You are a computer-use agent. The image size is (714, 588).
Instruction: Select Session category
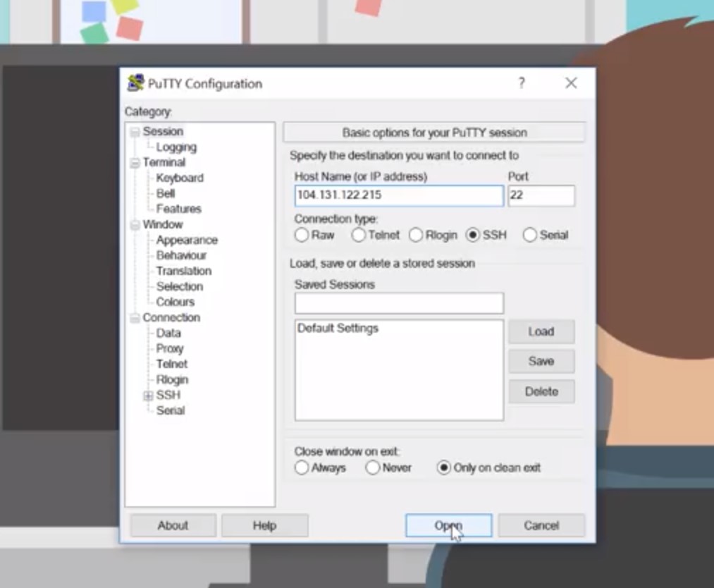163,131
